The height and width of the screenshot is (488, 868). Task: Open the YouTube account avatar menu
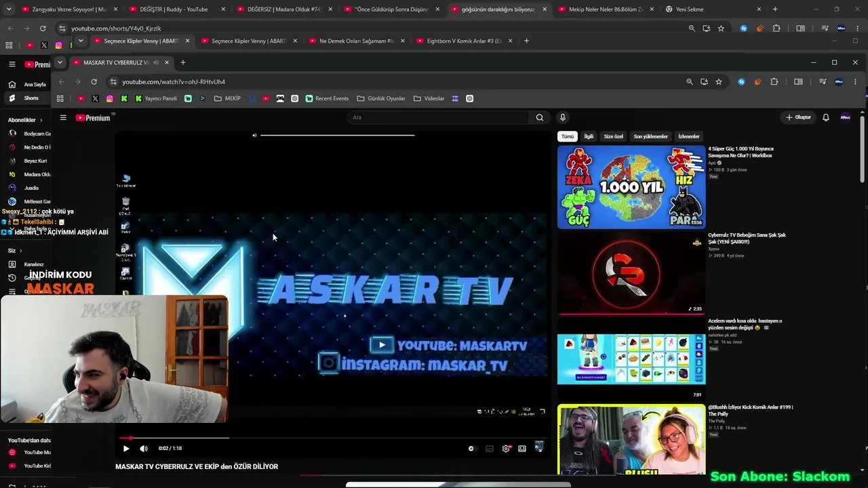tap(846, 117)
